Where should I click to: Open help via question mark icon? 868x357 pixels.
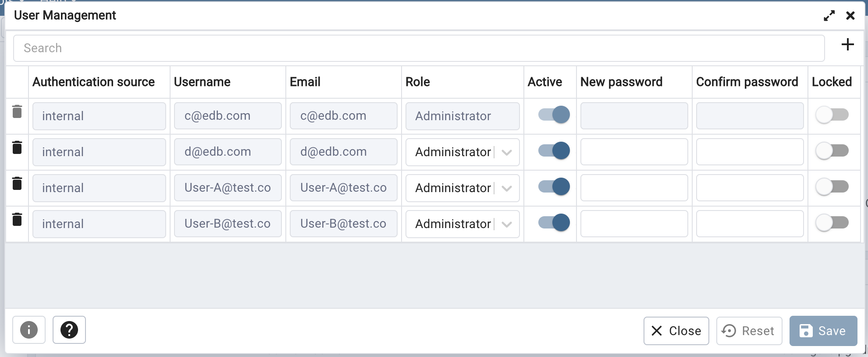point(69,330)
